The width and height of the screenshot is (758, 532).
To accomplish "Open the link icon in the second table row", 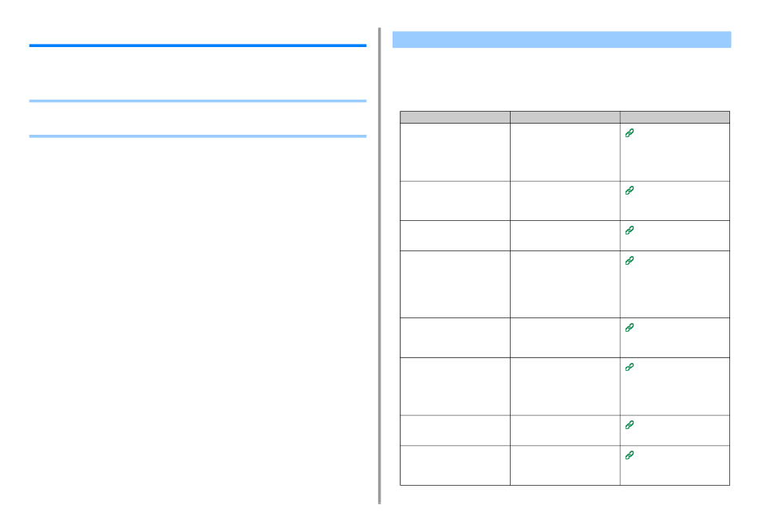I will pos(630,191).
